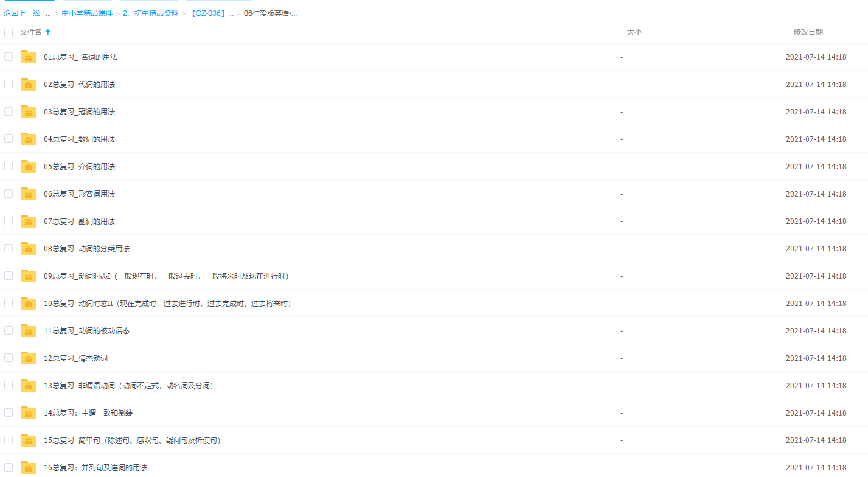Click folder icon for 05总复习_介词的用法
Screen dimensions: 868x477
coord(29,167)
